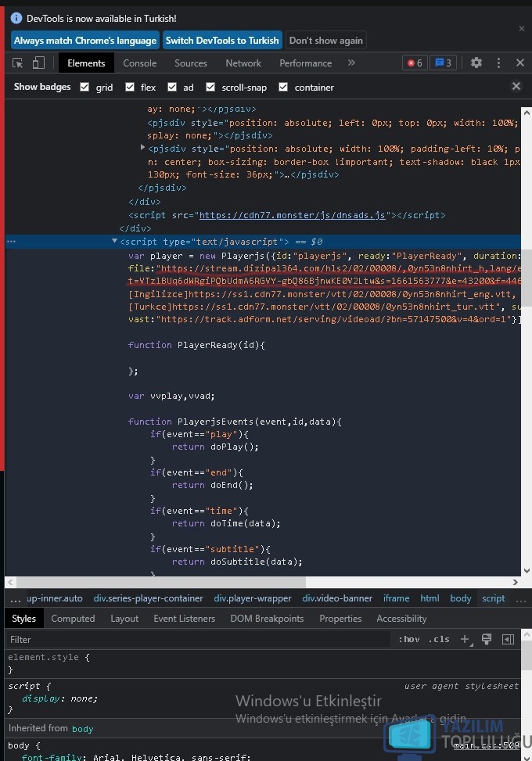Open the Performance tab
Image resolution: width=532 pixels, height=761 pixels.
click(306, 63)
